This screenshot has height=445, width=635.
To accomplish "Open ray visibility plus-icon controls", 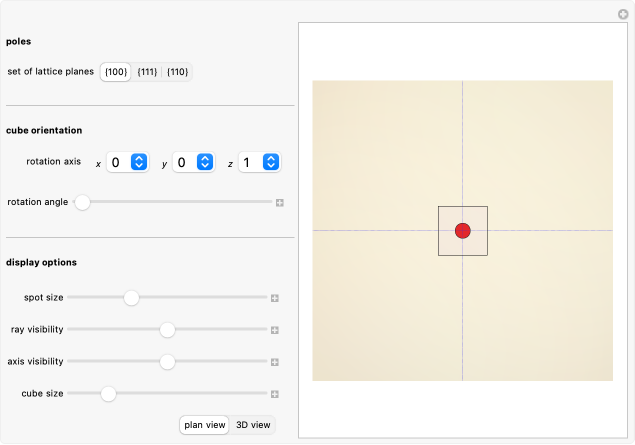I will tap(274, 330).
